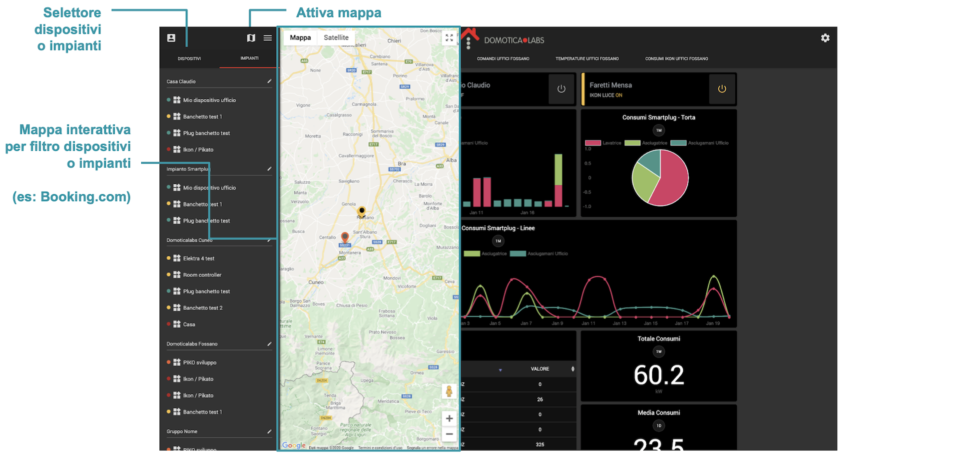Zoom in the map with plus button
980x457 pixels.
click(x=449, y=419)
